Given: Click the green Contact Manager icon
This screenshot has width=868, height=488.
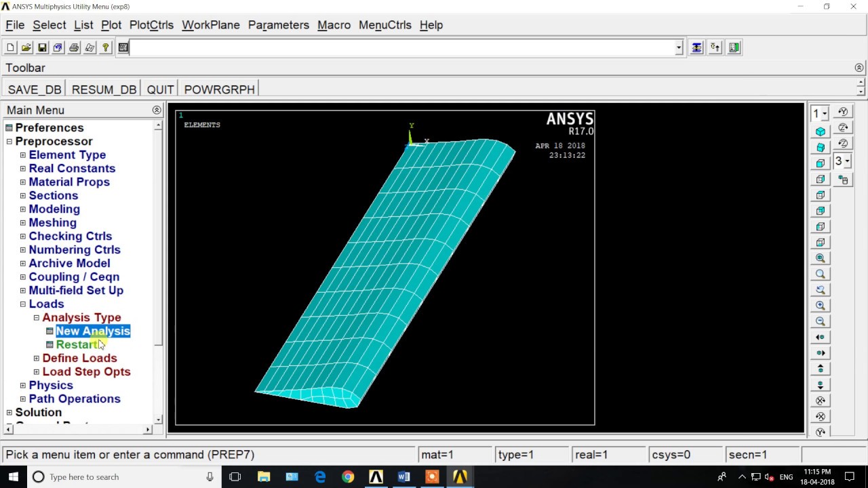Looking at the screenshot, I should pyautogui.click(x=734, y=47).
